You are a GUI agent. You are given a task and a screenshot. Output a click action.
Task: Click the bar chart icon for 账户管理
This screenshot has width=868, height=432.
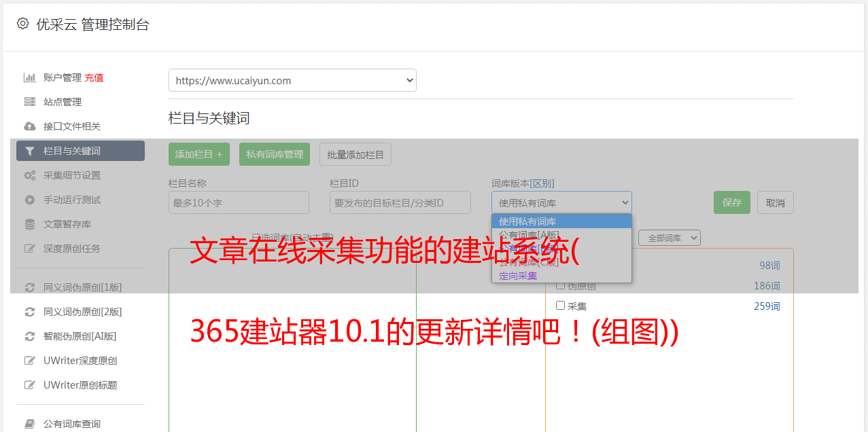pyautogui.click(x=29, y=77)
